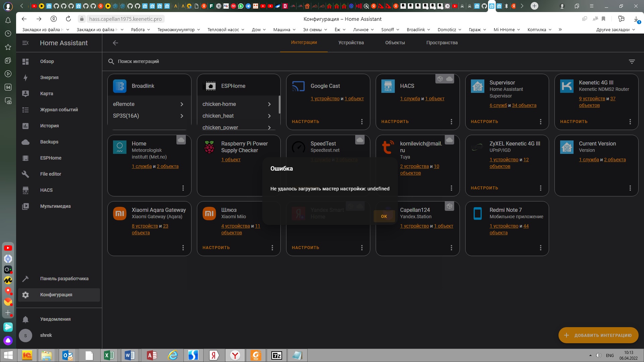Switch to the Devices (Устройства) tab
This screenshot has height=362, width=644.
351,43
